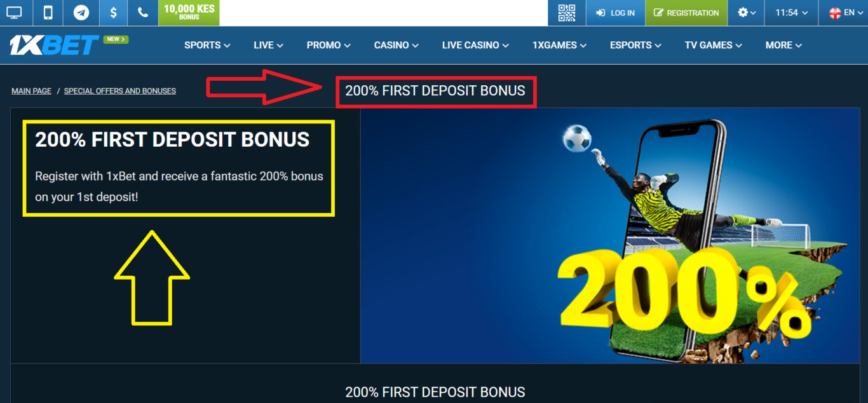Open the QR code icon
Image resolution: width=868 pixels, height=403 pixels.
click(566, 13)
